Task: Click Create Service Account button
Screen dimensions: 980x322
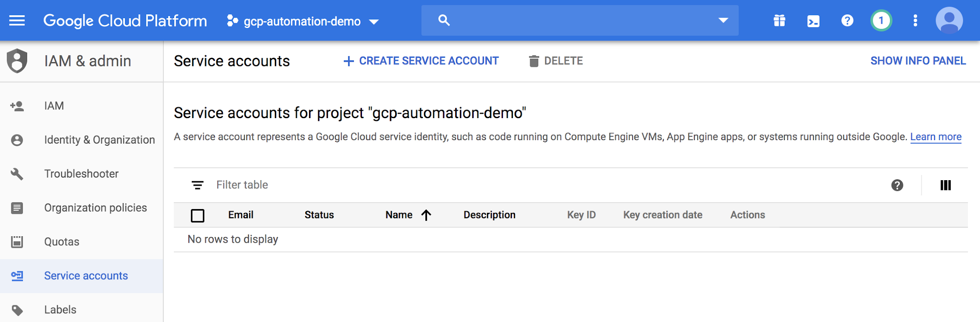Action: pos(421,61)
